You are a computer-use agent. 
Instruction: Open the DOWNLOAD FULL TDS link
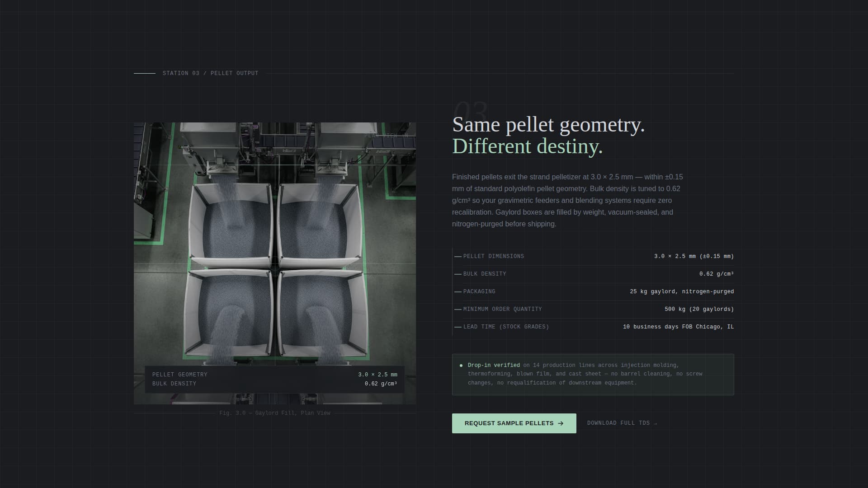(619, 423)
